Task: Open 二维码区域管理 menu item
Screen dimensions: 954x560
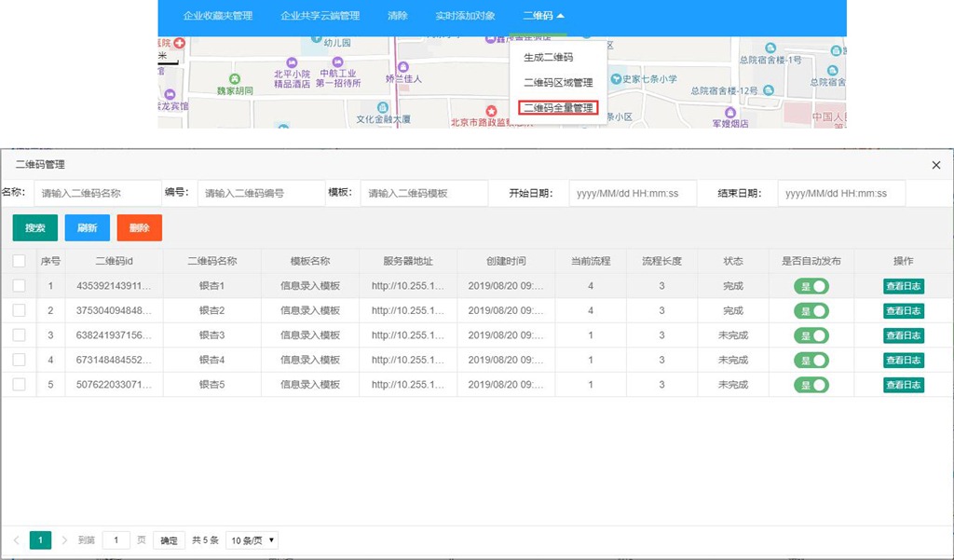Action: tap(558, 83)
